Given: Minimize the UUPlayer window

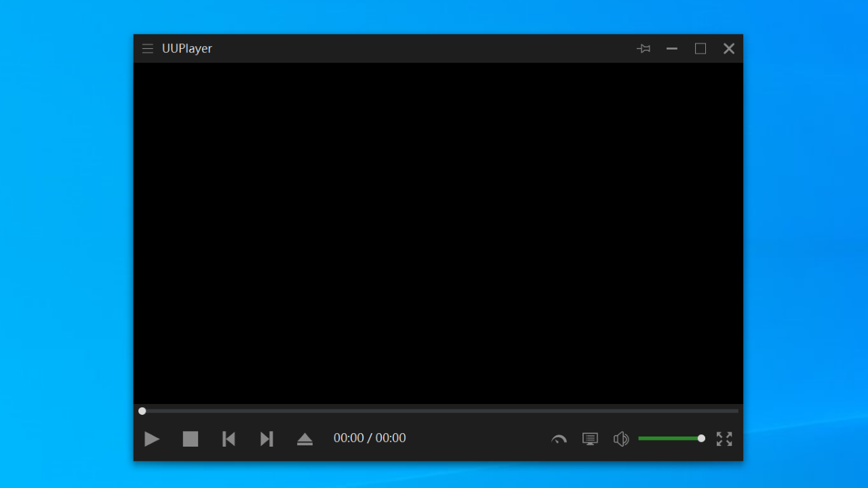Looking at the screenshot, I should click(672, 49).
